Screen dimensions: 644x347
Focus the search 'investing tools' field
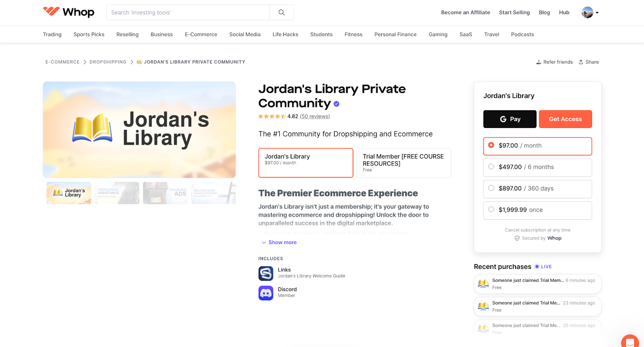click(188, 12)
